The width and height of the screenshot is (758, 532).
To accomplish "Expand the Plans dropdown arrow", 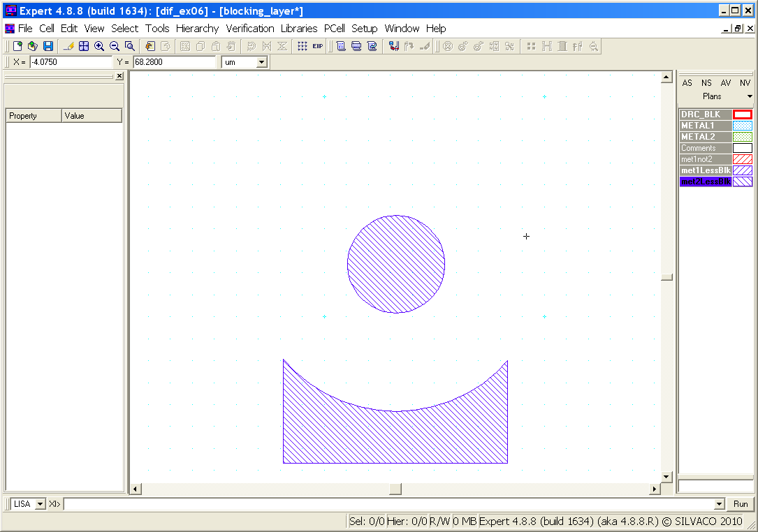I will (x=750, y=96).
